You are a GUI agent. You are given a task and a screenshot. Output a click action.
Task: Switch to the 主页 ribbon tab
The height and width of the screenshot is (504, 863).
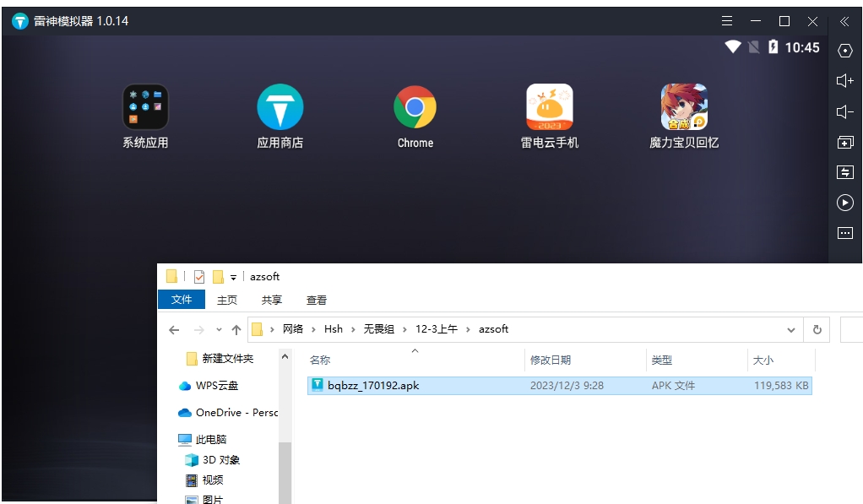point(227,300)
